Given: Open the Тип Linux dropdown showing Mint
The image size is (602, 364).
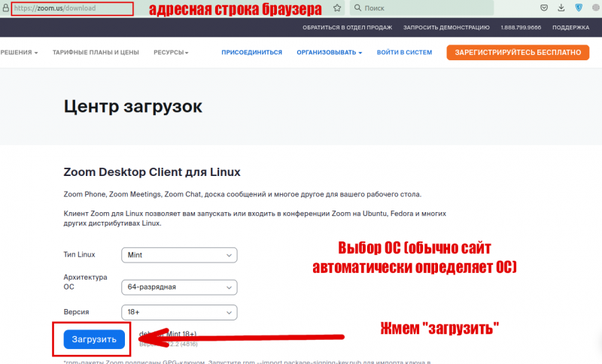Looking at the screenshot, I should (179, 255).
